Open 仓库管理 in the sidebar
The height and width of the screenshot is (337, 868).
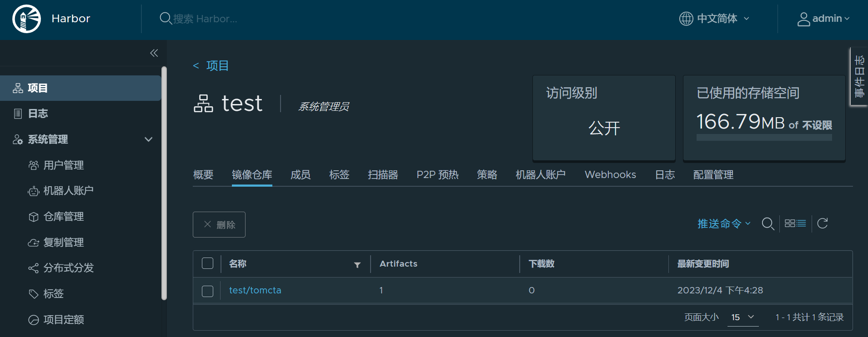click(64, 217)
